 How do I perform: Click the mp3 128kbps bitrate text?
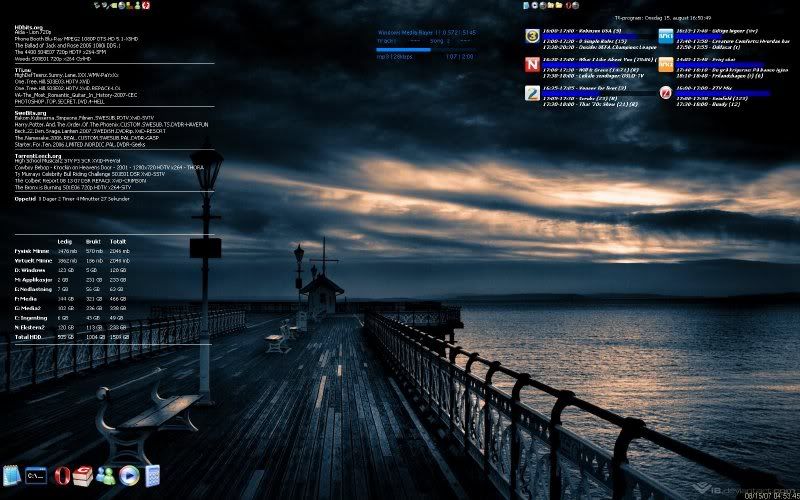click(394, 57)
